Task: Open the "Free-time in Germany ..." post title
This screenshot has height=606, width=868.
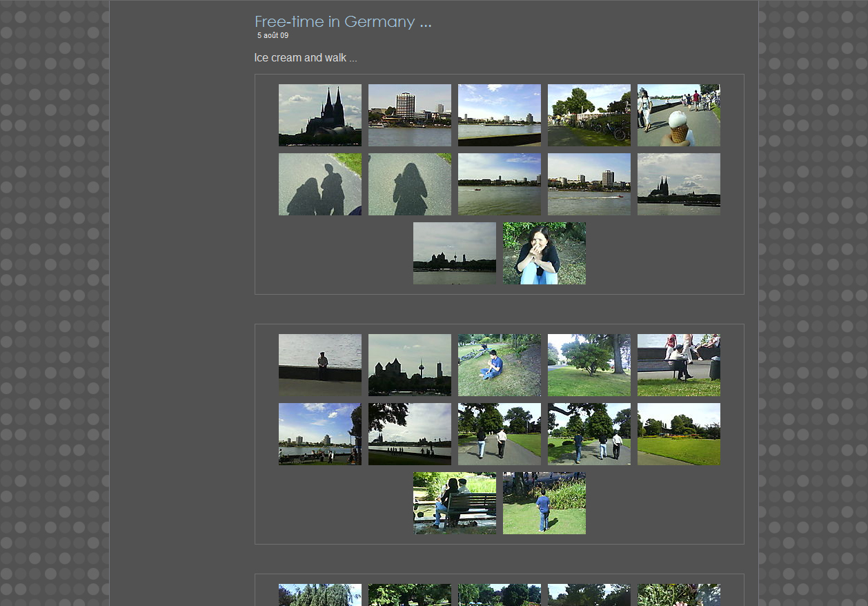Action: [x=342, y=21]
